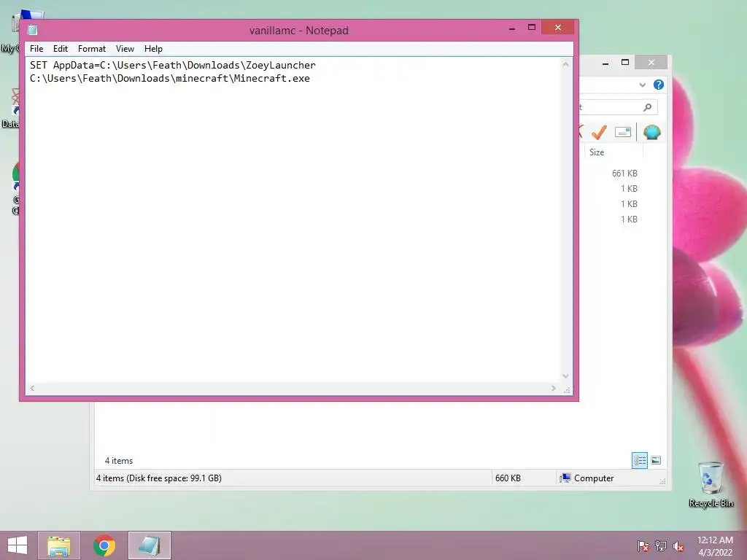Image resolution: width=747 pixels, height=560 pixels.
Task: Click the Notepad taskbar button
Action: click(x=149, y=545)
